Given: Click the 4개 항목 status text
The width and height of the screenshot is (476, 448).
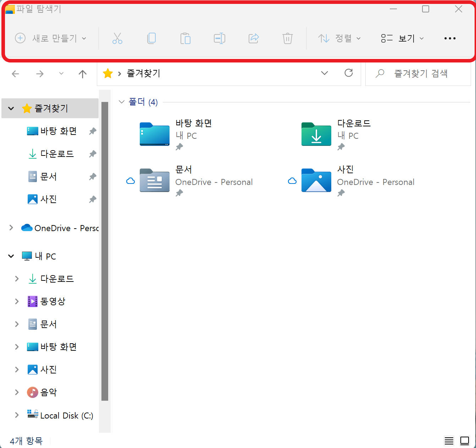Looking at the screenshot, I should pos(26,441).
